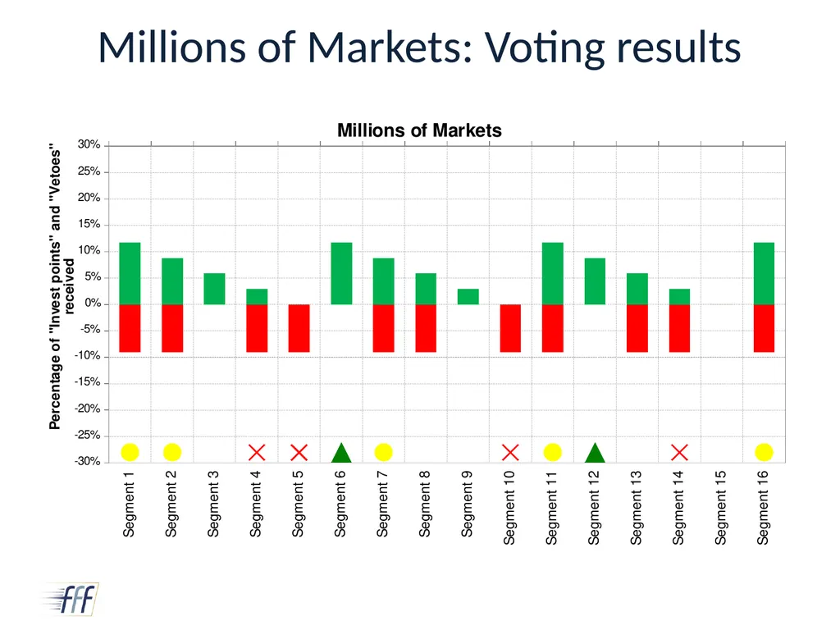
Task: Click the Segment 3 axis label
Action: click(214, 504)
